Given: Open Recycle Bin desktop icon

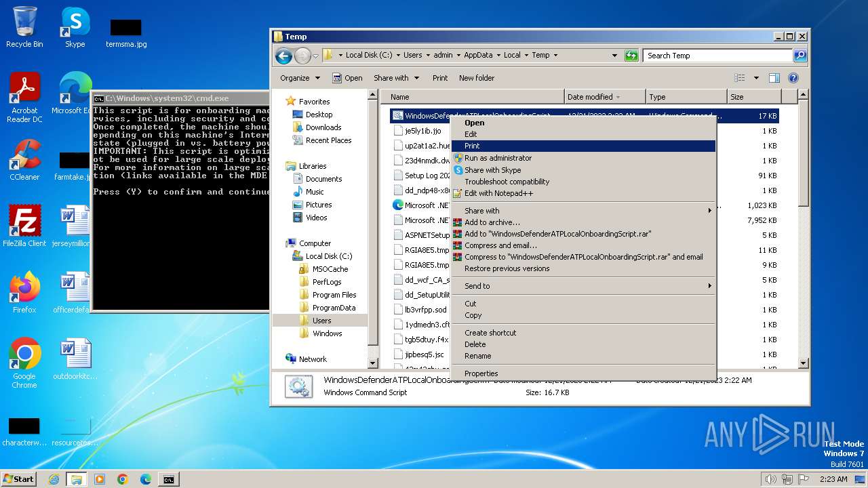Looking at the screenshot, I should (x=24, y=27).
